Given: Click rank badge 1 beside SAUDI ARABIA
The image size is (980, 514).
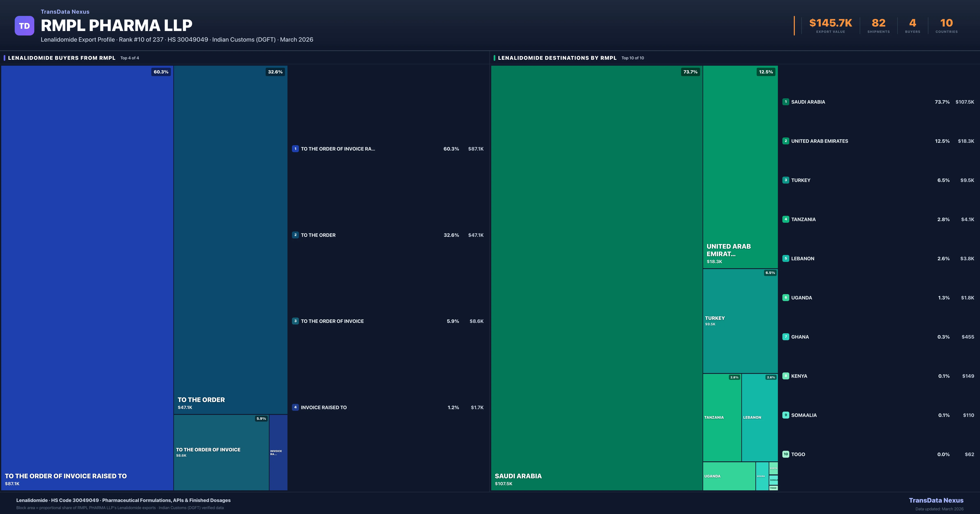Looking at the screenshot, I should coord(786,102).
